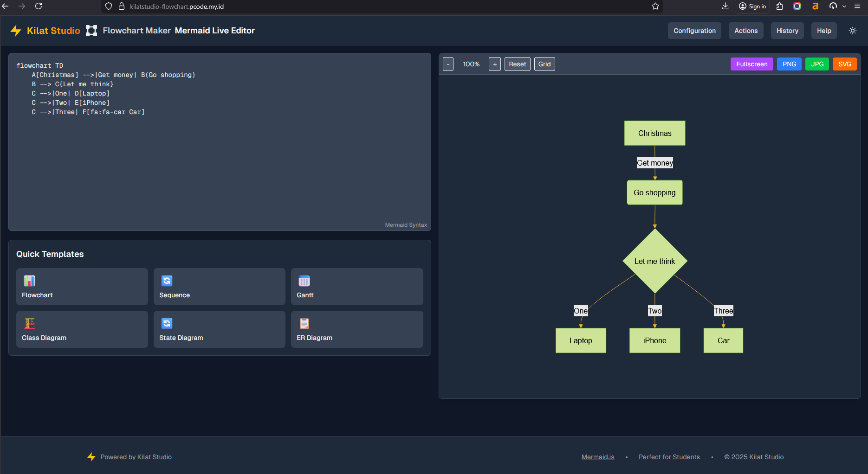Click the Kilat Studio lightning logo
868x474 pixels.
point(15,30)
